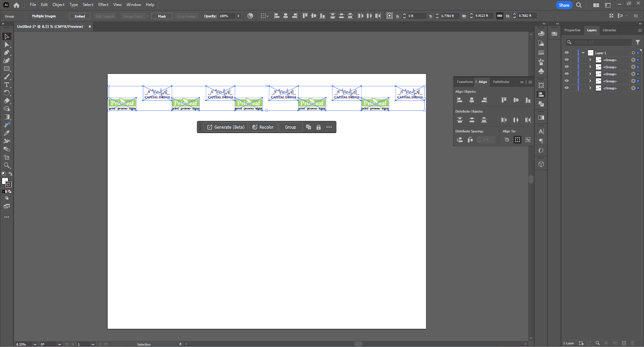The image size is (644, 347).
Task: Open the Brushes panel from dock
Action: pos(541,62)
